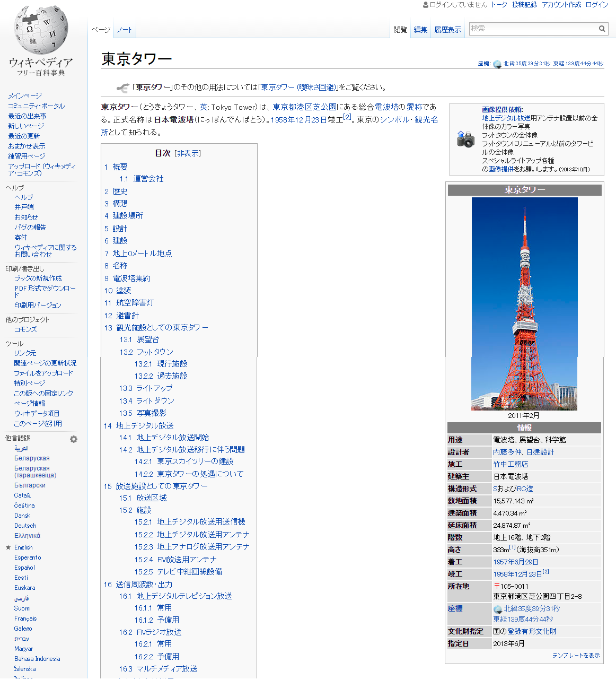Open the 観光名所 link in the intro
The height and width of the screenshot is (680, 616).
tap(426, 120)
